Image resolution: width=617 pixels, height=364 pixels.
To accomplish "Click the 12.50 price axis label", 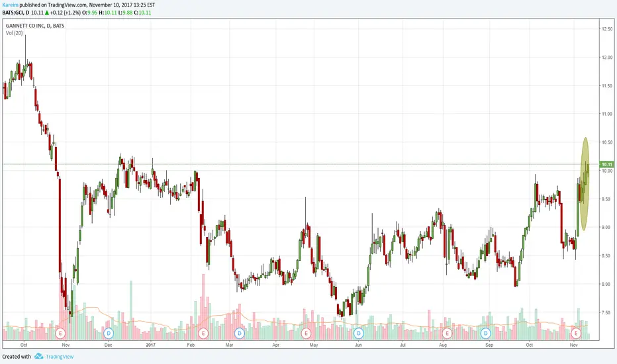I will (x=607, y=29).
